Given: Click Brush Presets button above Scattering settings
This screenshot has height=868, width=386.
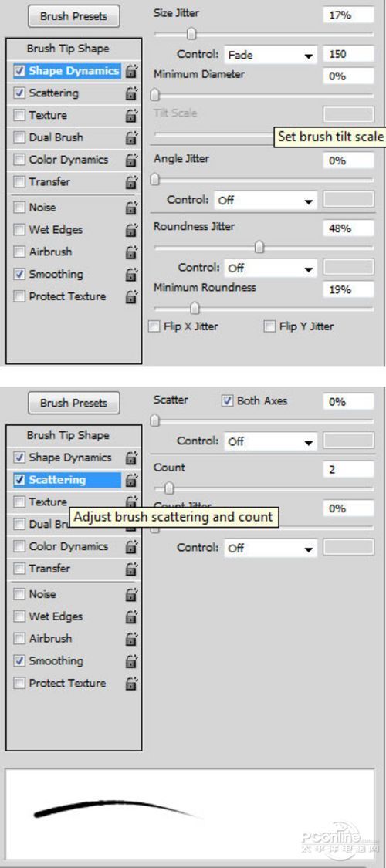Looking at the screenshot, I should point(73,403).
